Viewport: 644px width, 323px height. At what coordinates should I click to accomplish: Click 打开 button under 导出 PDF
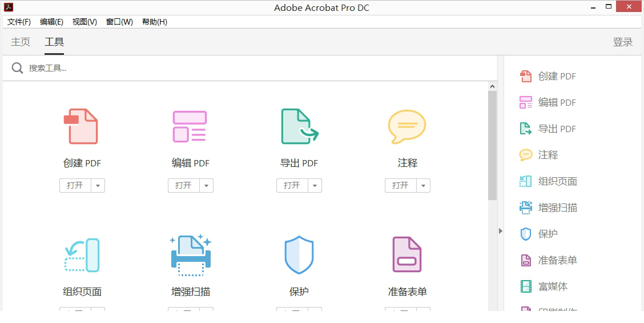click(292, 186)
